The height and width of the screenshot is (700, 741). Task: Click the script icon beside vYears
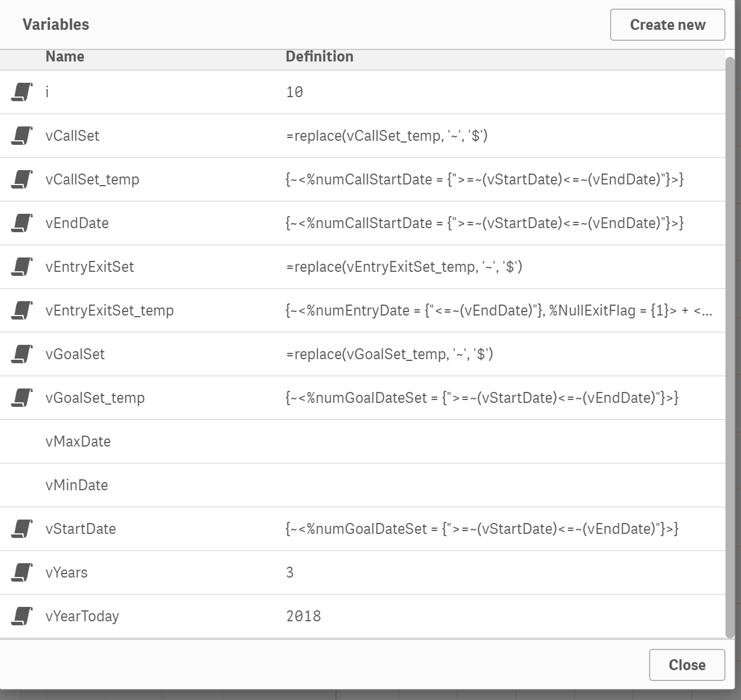coord(21,572)
